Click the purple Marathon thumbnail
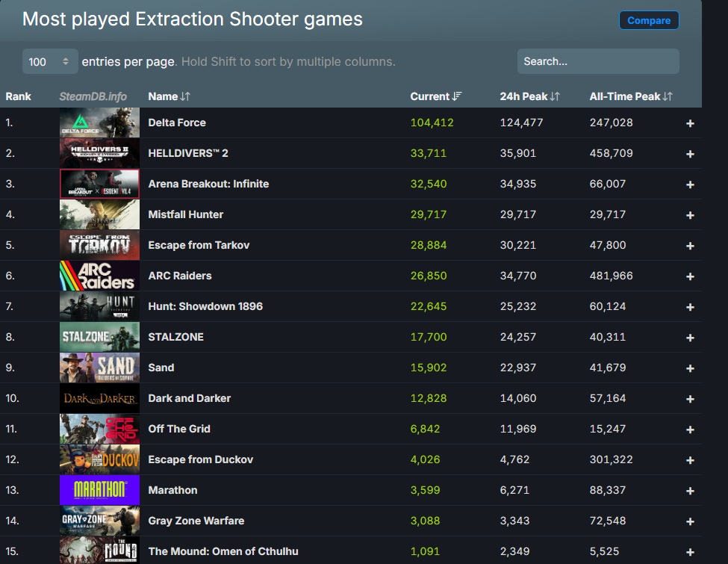 point(99,491)
